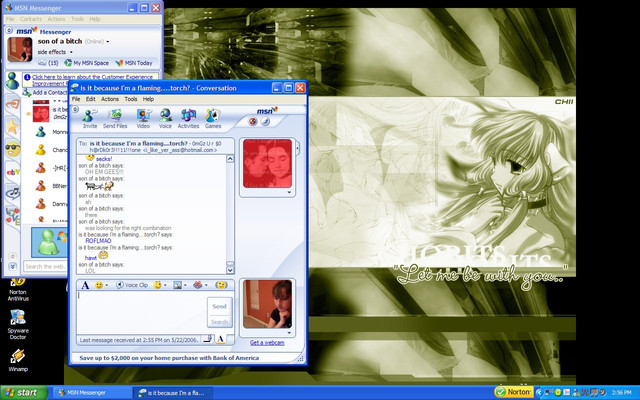The image size is (640, 400).
Task: Open the gift pack icon
Action: tap(198, 285)
